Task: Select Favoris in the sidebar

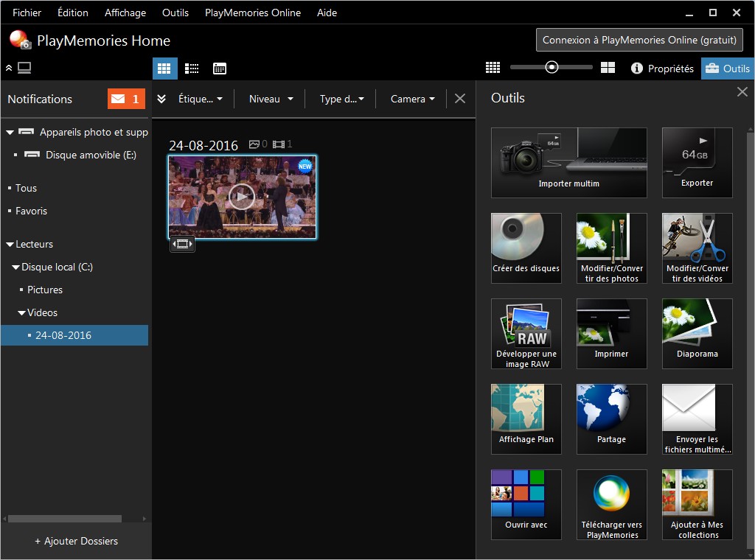Action: click(x=31, y=211)
